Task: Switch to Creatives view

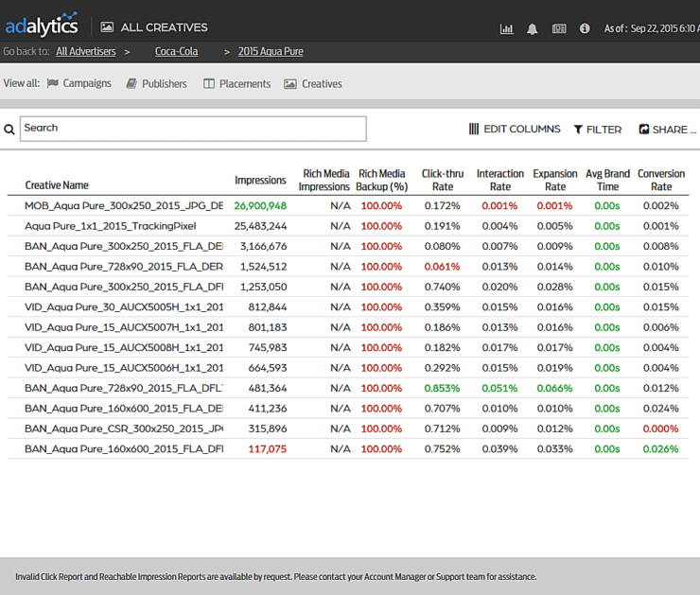Action: coord(313,83)
